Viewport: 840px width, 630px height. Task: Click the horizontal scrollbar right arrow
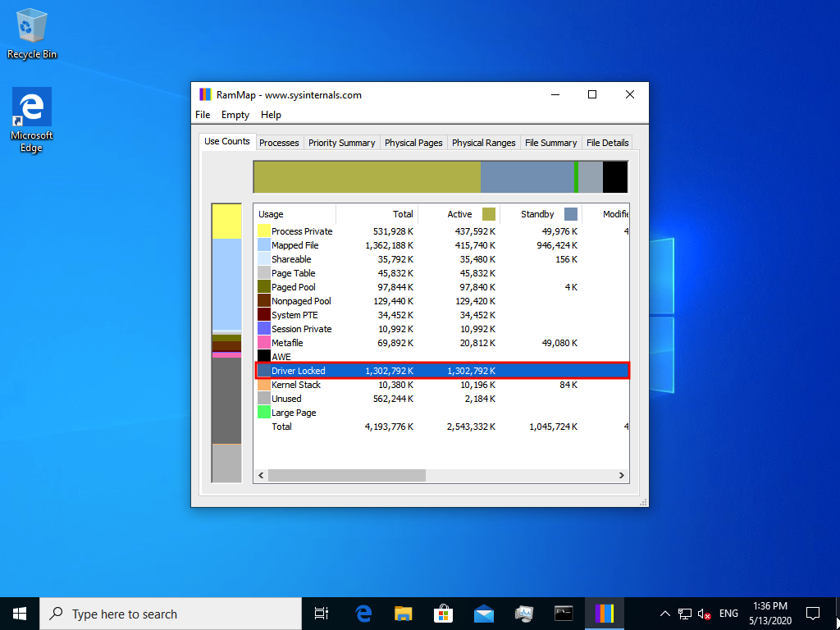[622, 475]
